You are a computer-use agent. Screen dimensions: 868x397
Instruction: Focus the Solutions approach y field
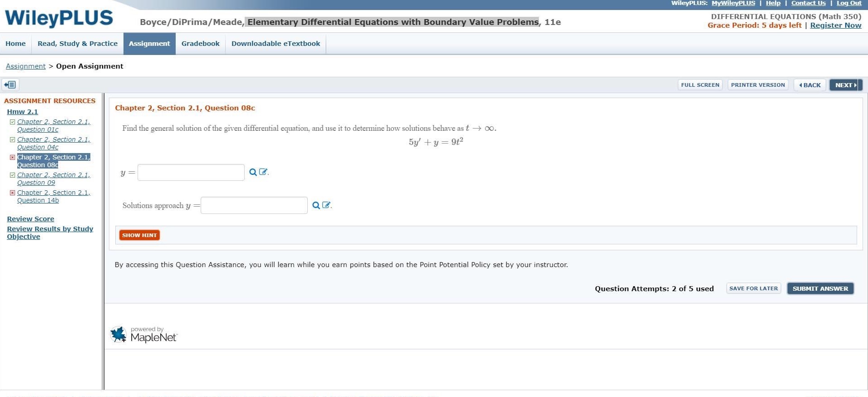click(x=254, y=205)
